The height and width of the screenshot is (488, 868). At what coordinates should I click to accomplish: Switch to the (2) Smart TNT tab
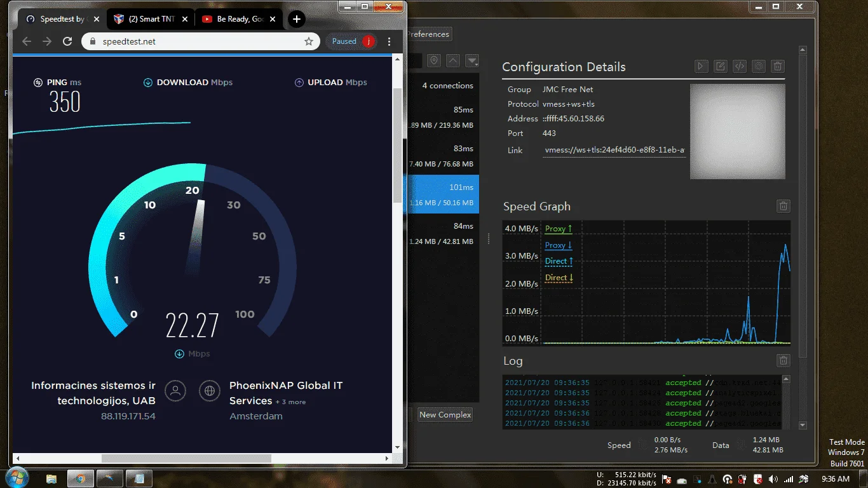[151, 19]
